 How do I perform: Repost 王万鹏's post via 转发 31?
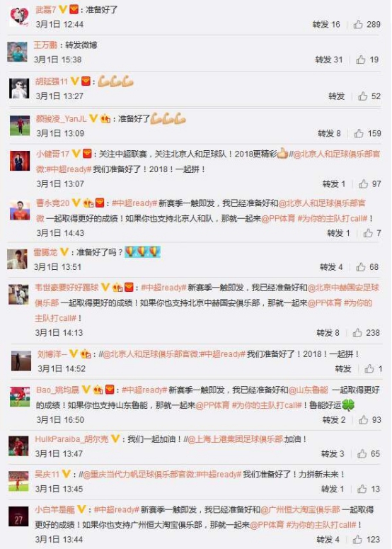(329, 60)
